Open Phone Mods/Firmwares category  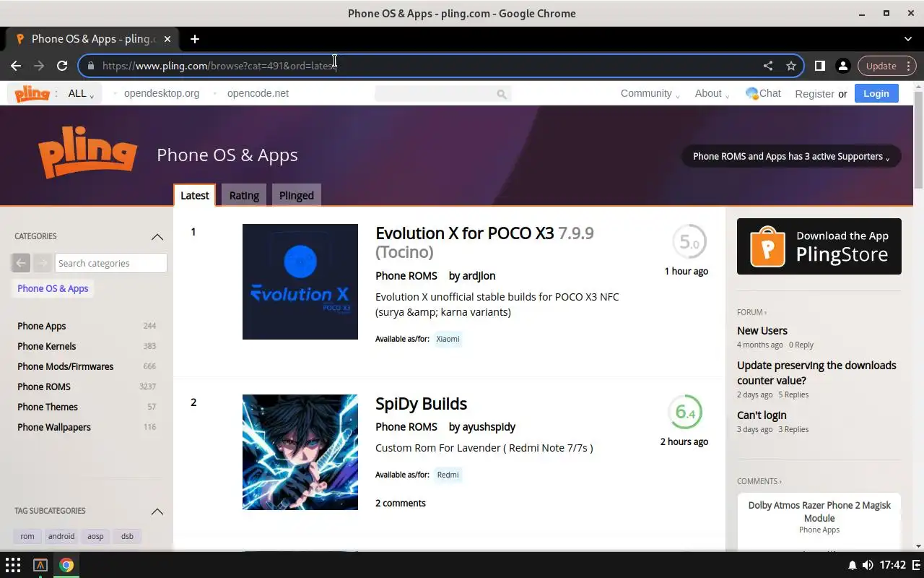[66, 366]
